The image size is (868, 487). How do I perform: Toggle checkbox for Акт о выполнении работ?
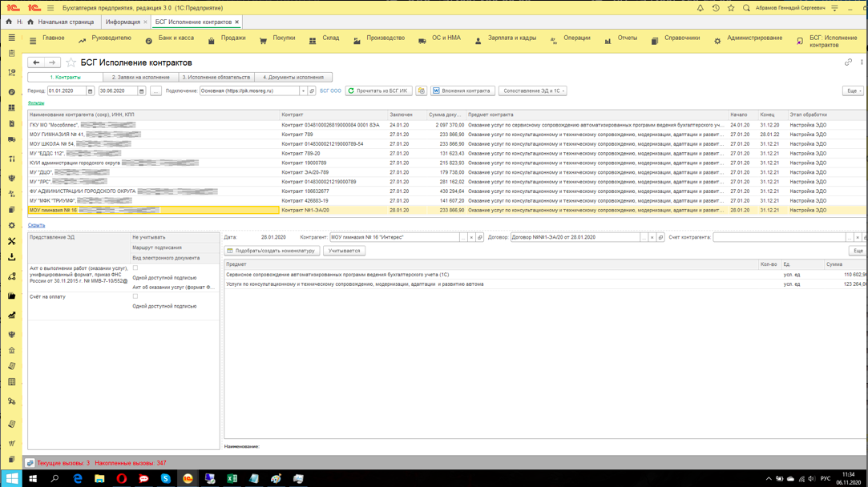click(135, 268)
